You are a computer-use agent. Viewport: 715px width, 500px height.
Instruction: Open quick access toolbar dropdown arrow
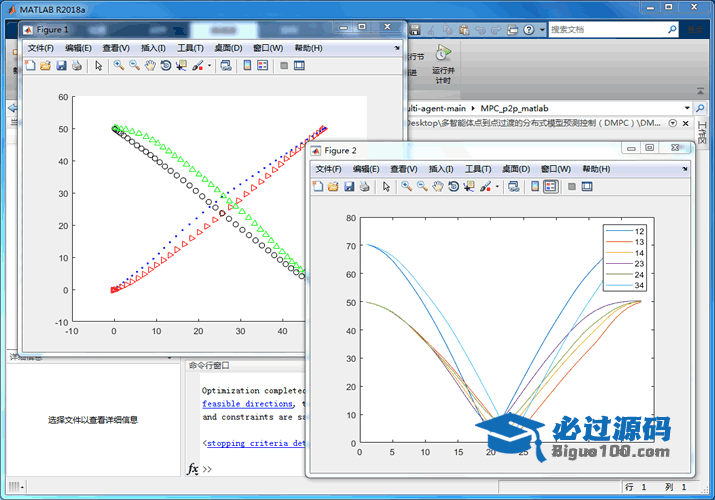tap(542, 30)
